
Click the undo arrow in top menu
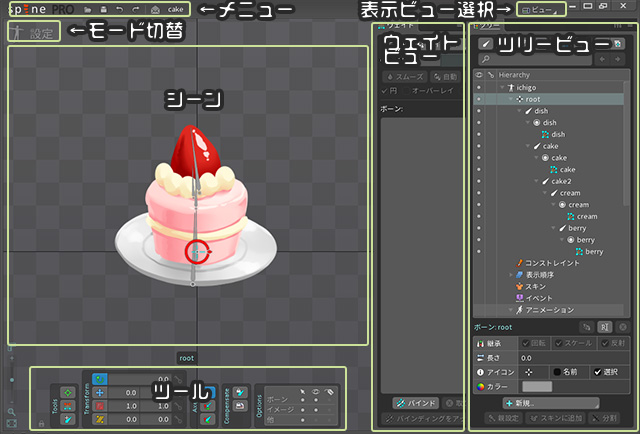point(119,9)
